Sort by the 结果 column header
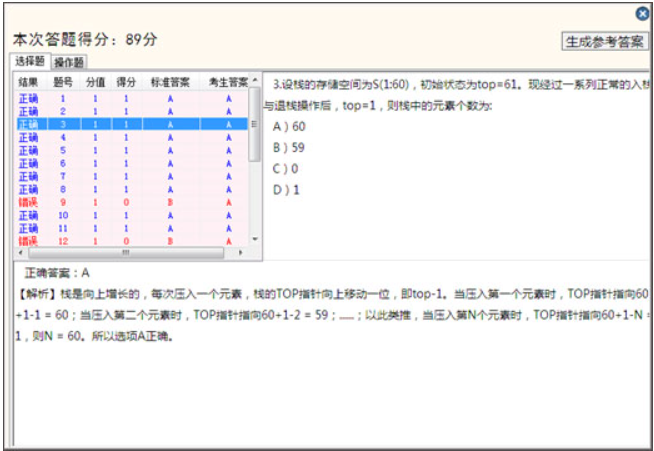654x451 pixels. (x=28, y=82)
